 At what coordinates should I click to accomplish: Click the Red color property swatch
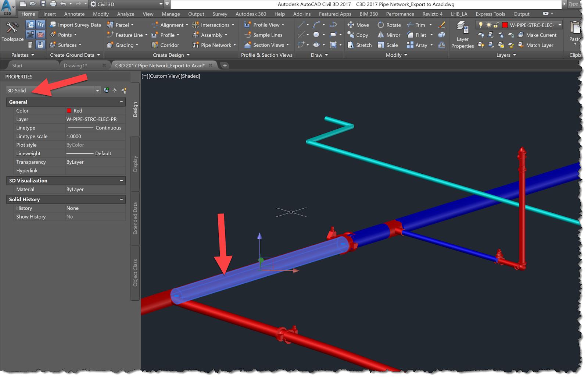pos(69,111)
